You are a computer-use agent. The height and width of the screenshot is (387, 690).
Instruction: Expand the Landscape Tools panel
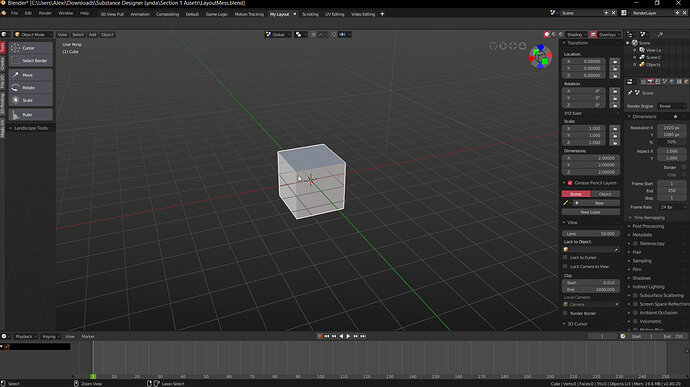click(30, 128)
